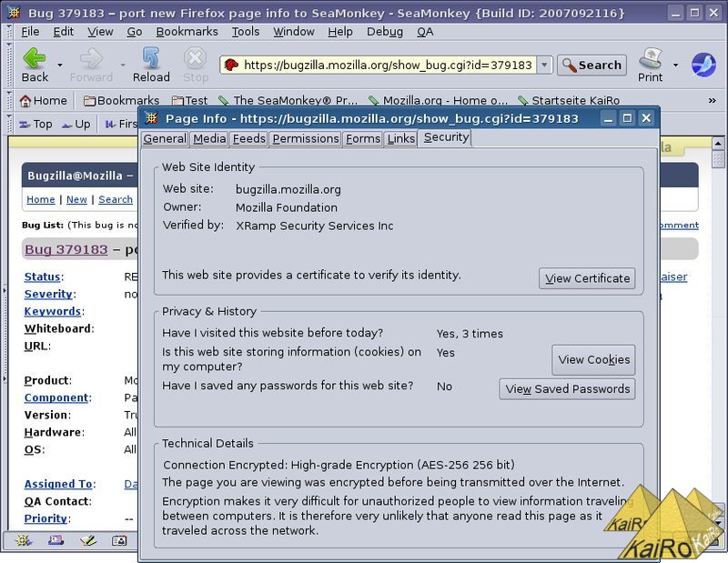This screenshot has height=563, width=728.
Task: Click the SeaMonkey main window title icon
Action: [14, 13]
